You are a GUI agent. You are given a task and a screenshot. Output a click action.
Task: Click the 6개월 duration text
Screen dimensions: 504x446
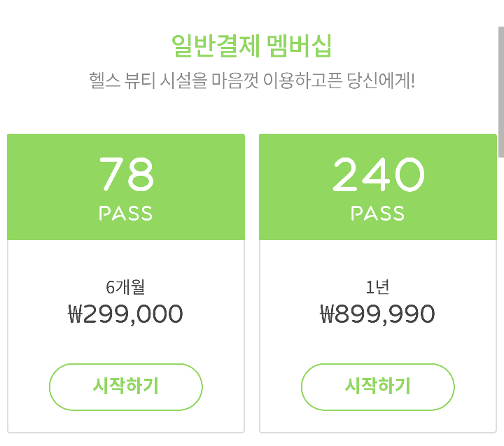point(125,287)
